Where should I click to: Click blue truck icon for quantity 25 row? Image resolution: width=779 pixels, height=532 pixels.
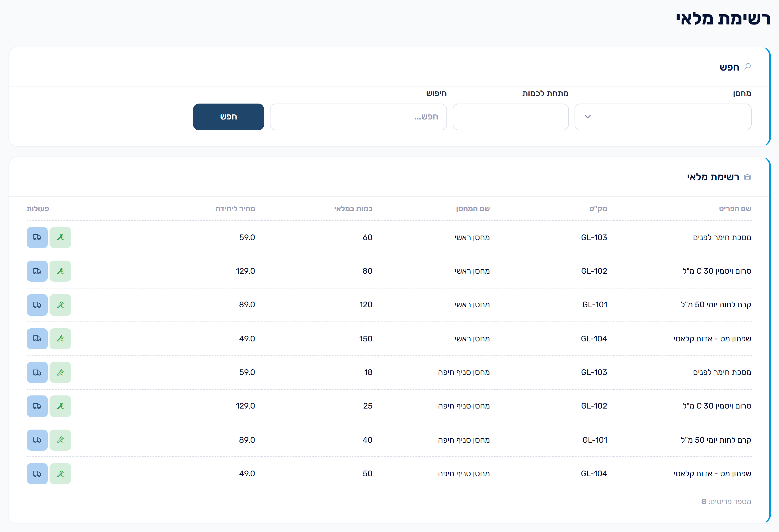pyautogui.click(x=37, y=406)
